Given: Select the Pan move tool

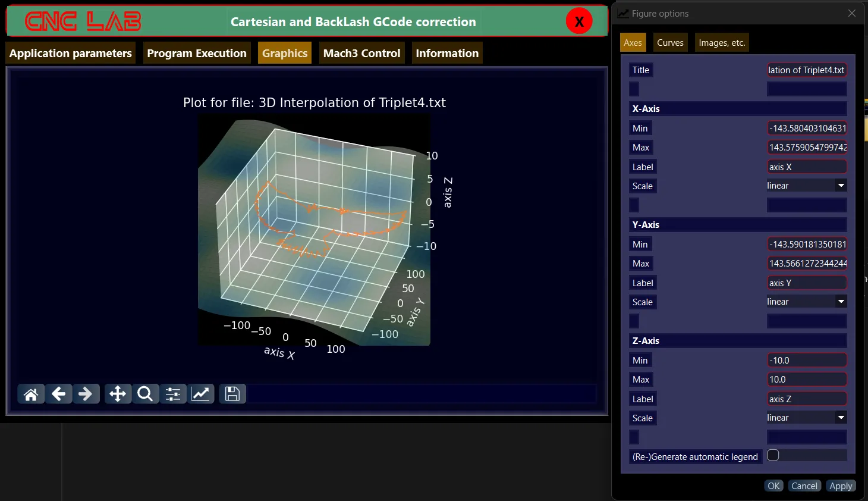Looking at the screenshot, I should [118, 394].
